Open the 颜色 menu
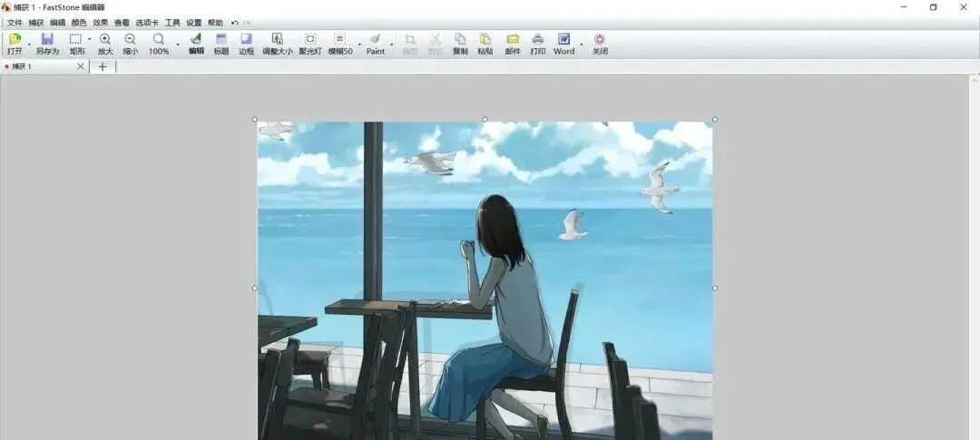980x440 pixels. pyautogui.click(x=79, y=23)
